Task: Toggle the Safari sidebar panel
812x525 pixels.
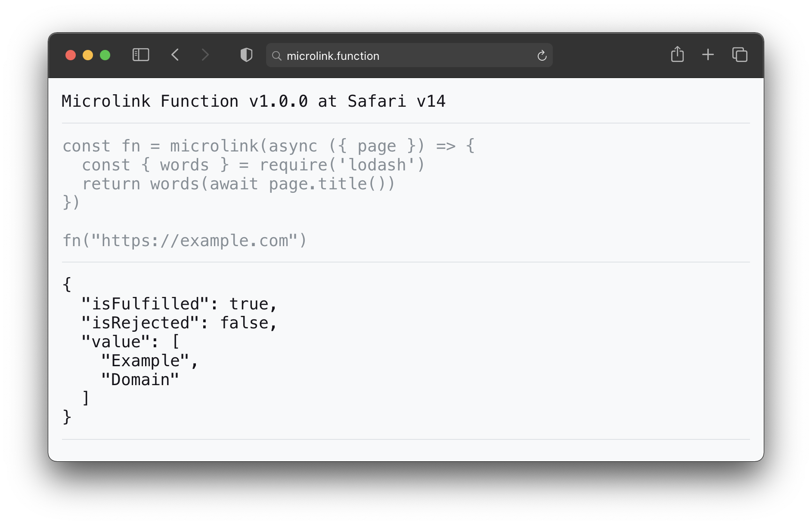Action: (x=141, y=55)
